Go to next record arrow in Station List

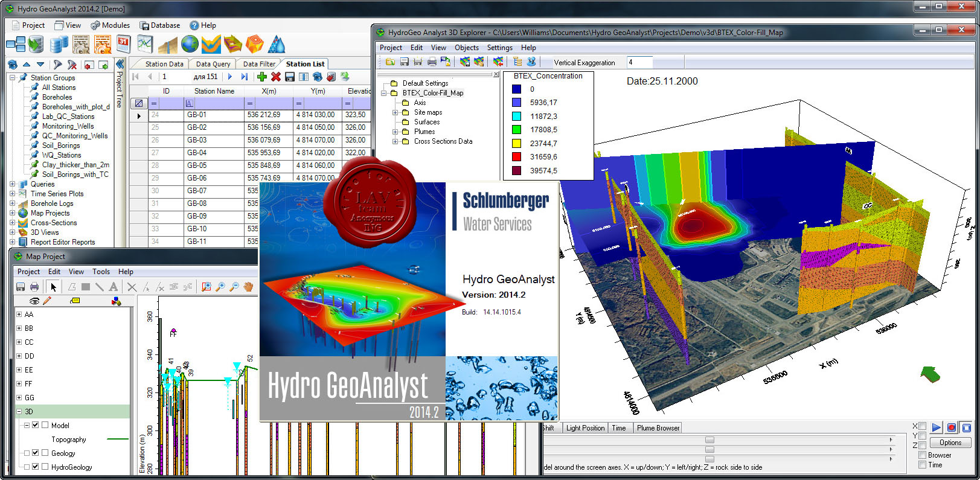pos(230,77)
